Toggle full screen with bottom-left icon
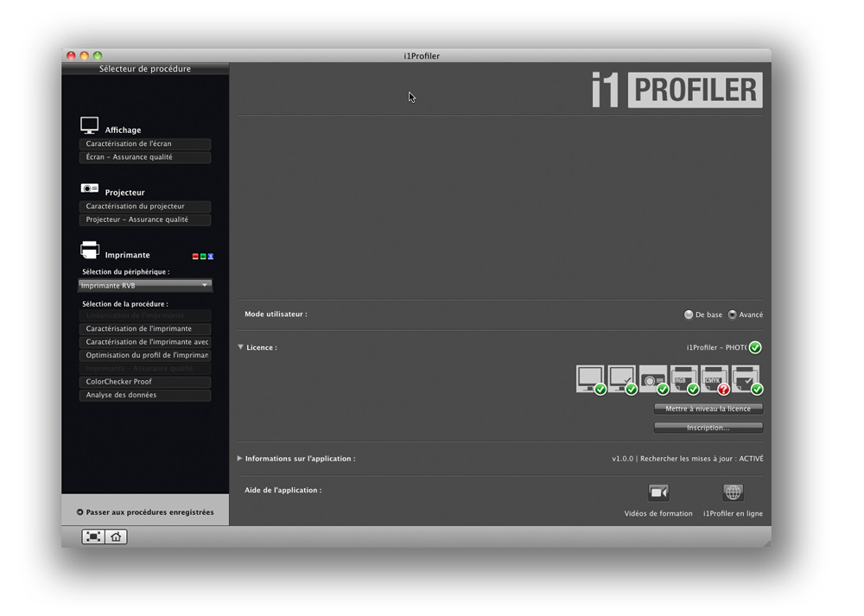Screen dimensions: 864x616 tap(93, 537)
